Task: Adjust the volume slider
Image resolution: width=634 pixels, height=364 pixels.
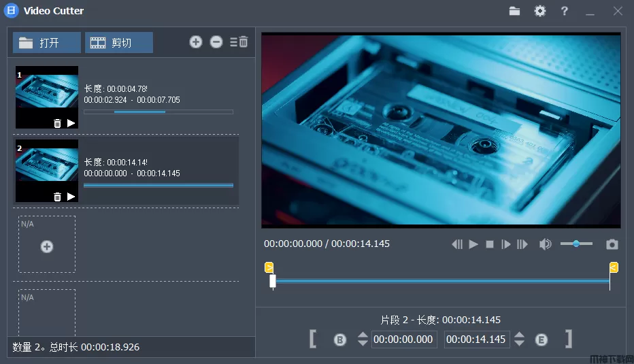Action: click(x=576, y=244)
